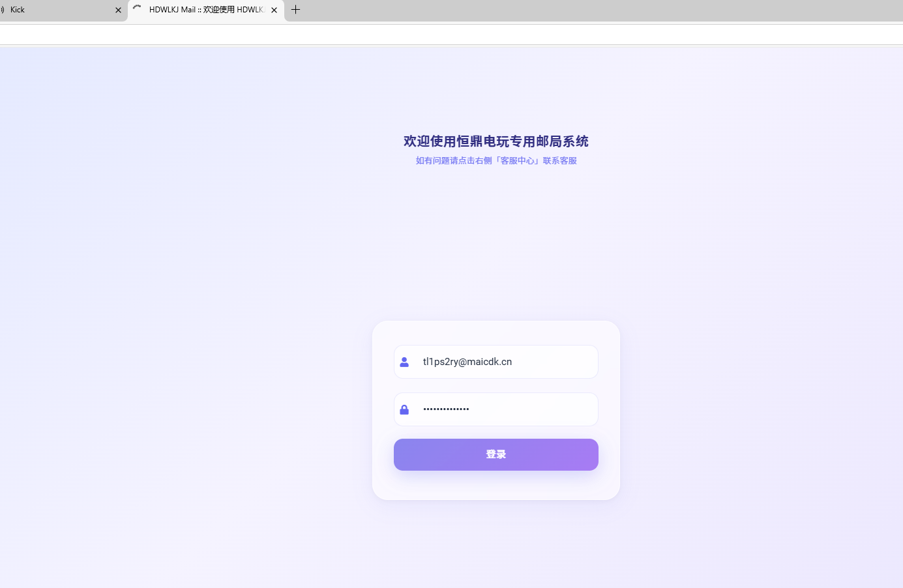This screenshot has width=903, height=588.
Task: Open a new tab with the plus icon
Action: point(295,10)
